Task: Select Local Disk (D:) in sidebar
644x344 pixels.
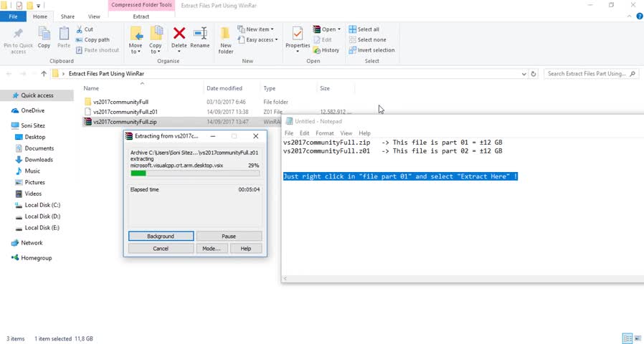Action: (x=42, y=216)
